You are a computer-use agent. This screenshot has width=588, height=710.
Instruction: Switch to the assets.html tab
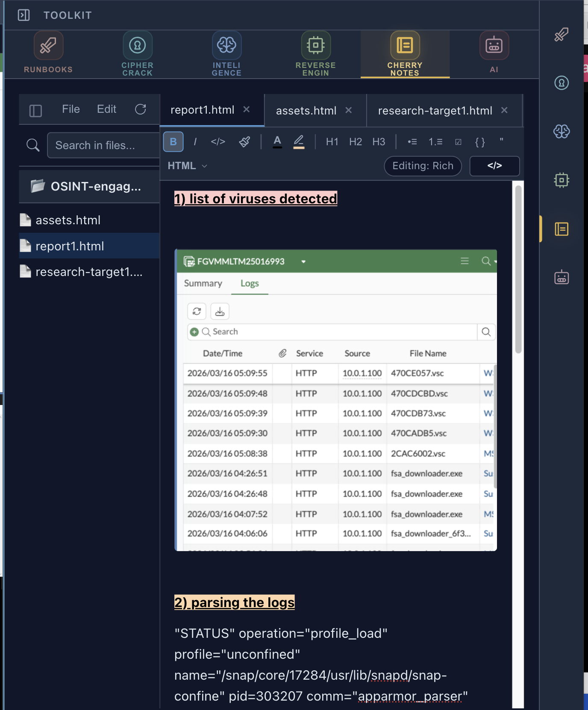(x=306, y=111)
